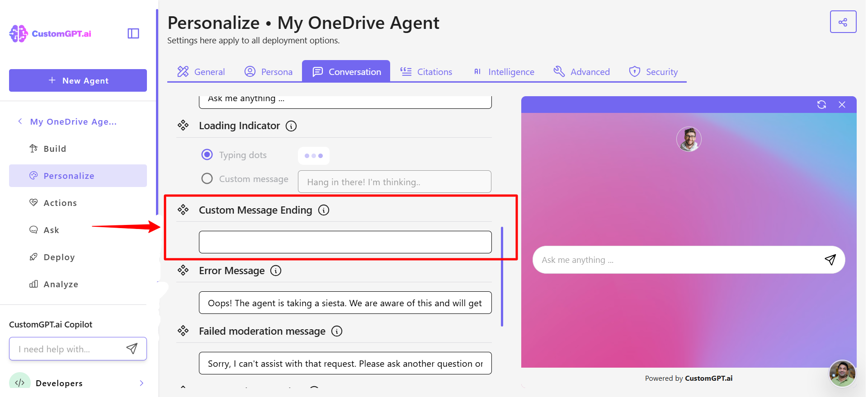
Task: Click the New Agent button
Action: pos(78,80)
